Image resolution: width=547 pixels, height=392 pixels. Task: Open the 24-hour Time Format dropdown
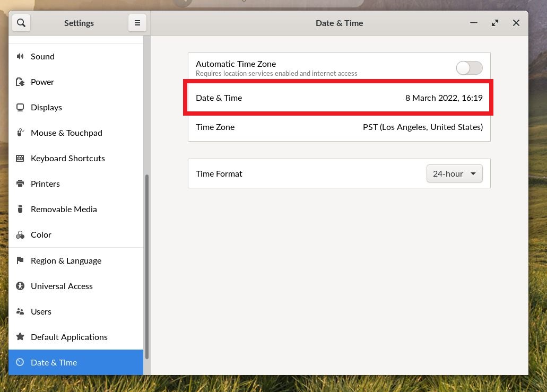(454, 173)
